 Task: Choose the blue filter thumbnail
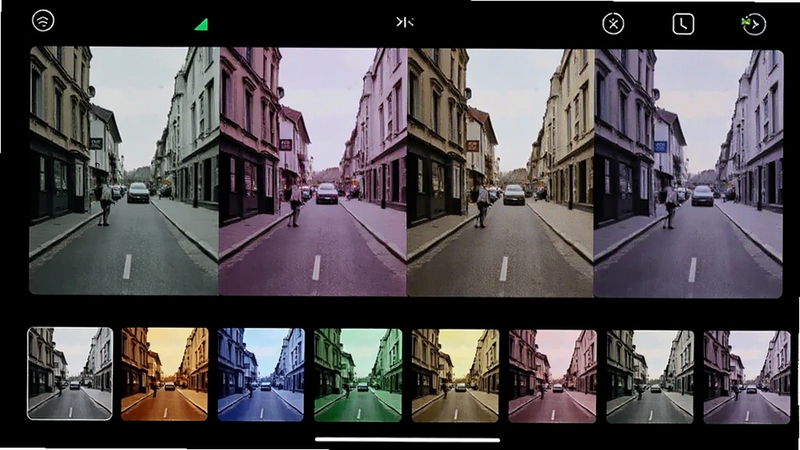pos(261,374)
